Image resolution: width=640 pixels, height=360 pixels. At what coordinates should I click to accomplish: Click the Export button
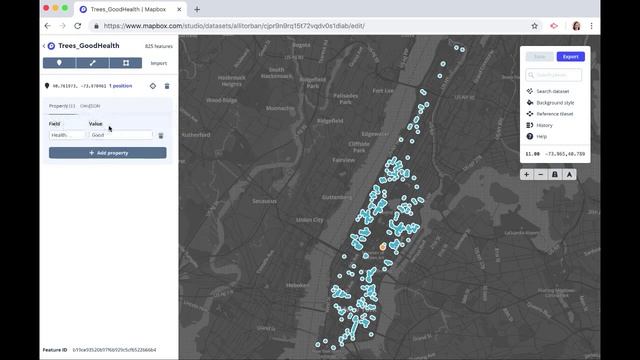571,57
